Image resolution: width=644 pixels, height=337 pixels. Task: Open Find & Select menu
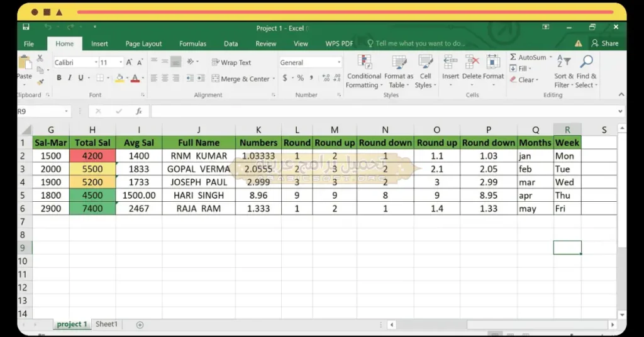[x=587, y=72]
